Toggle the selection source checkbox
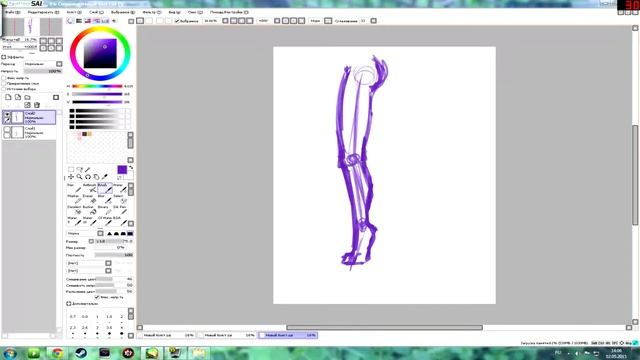 pos(4,89)
